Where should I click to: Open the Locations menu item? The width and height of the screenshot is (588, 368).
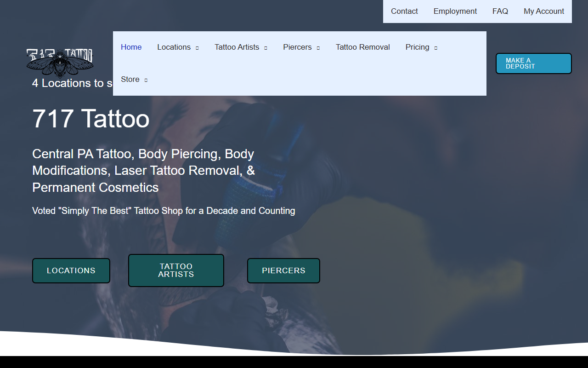(174, 47)
